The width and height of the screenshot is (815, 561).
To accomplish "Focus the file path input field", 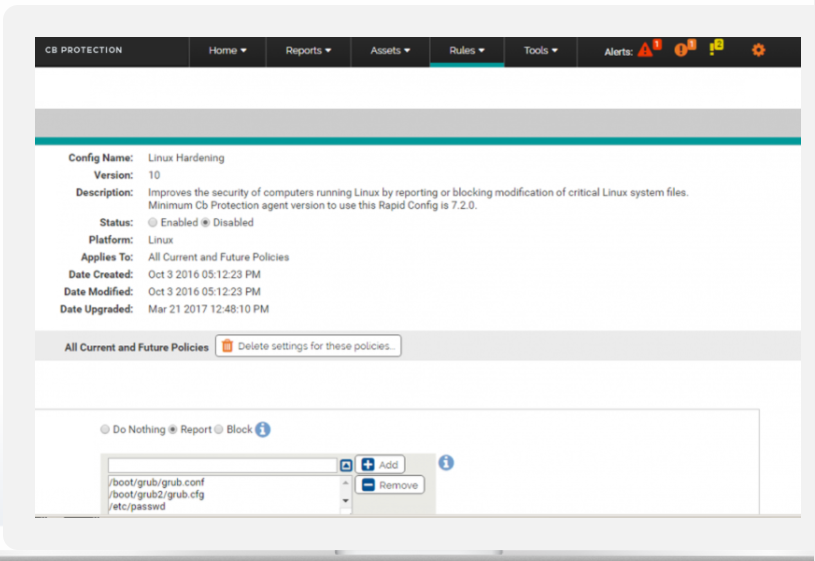I will pos(222,465).
